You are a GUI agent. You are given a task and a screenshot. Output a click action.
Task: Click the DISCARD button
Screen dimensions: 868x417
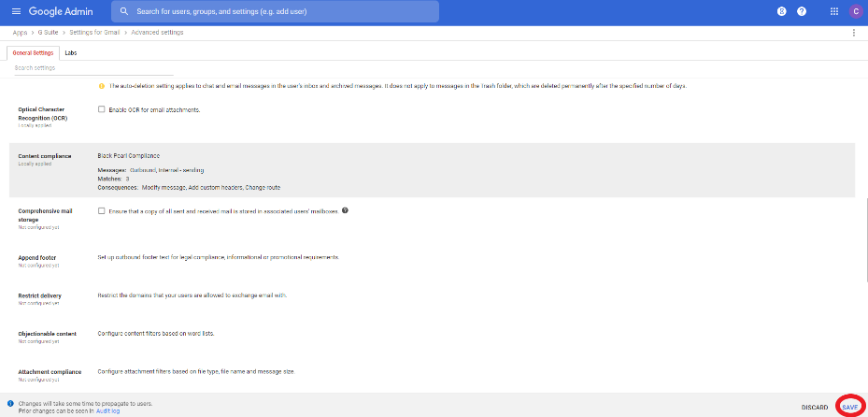[815, 407]
